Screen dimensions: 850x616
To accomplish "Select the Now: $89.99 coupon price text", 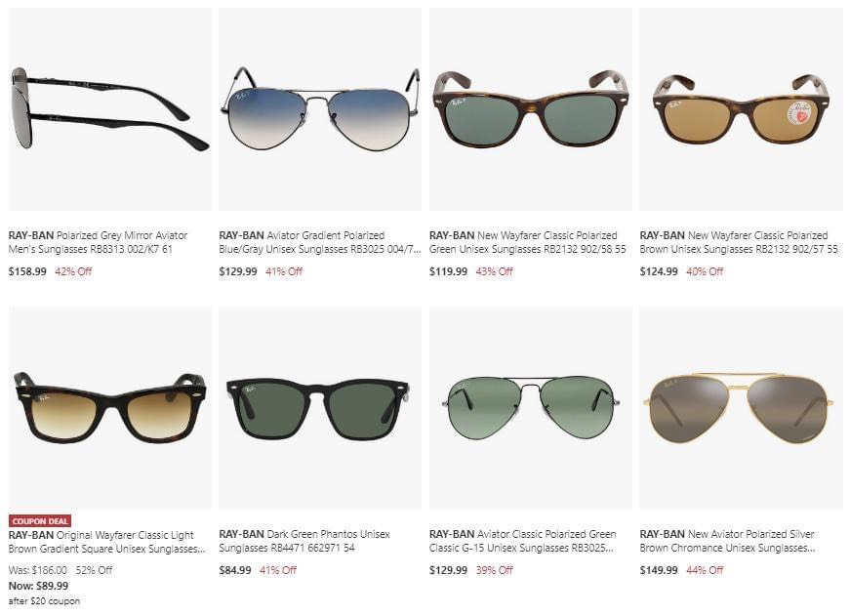I will pyautogui.click(x=38, y=586).
